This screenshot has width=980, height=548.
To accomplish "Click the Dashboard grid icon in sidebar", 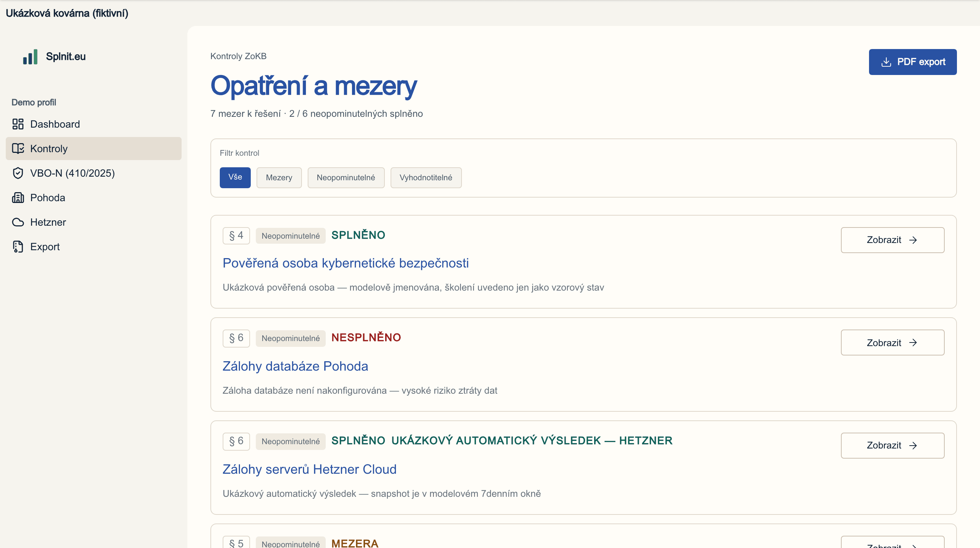I will tap(18, 124).
